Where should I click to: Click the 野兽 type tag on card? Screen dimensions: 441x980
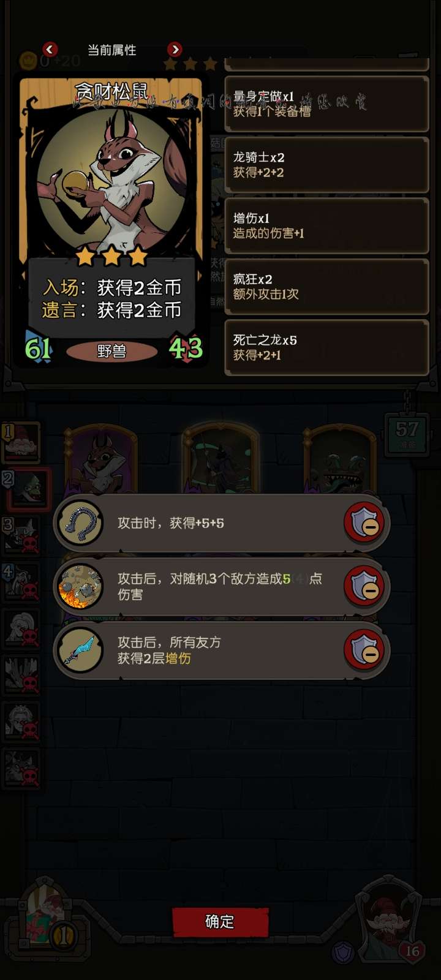(x=111, y=351)
